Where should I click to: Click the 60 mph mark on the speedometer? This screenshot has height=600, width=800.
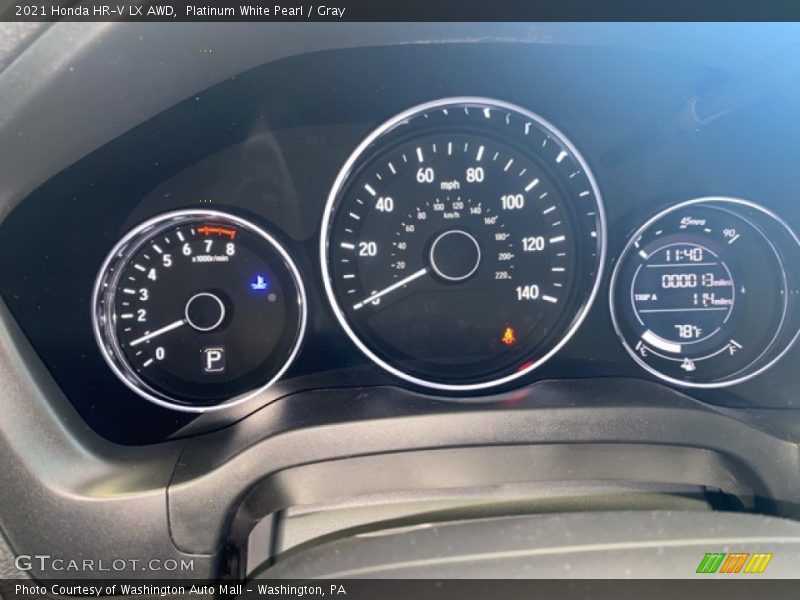(425, 175)
